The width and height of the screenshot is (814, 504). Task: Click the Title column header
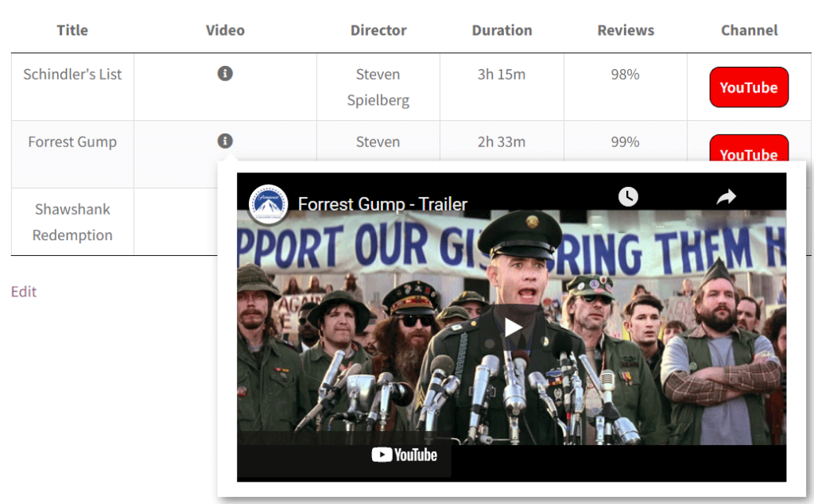72,30
